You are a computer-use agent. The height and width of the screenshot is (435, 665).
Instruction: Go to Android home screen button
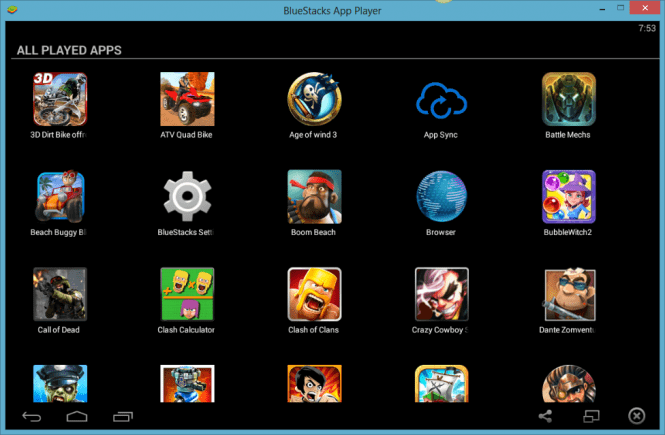click(77, 417)
